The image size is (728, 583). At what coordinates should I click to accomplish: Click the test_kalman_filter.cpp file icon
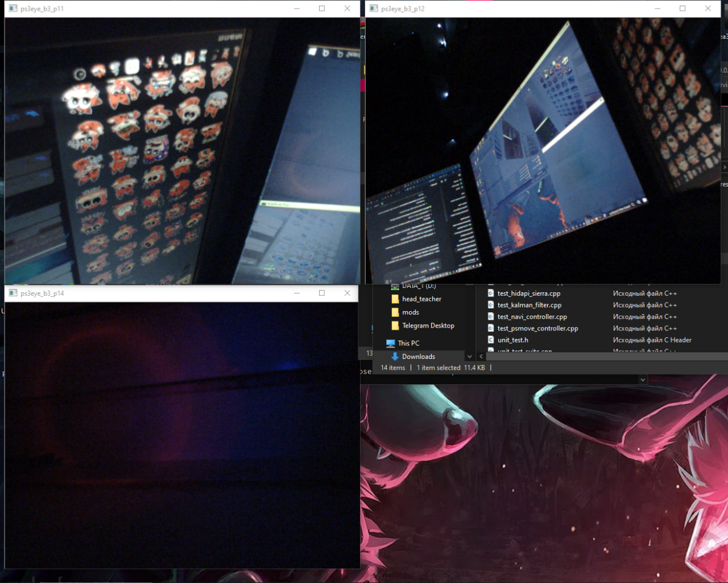490,305
